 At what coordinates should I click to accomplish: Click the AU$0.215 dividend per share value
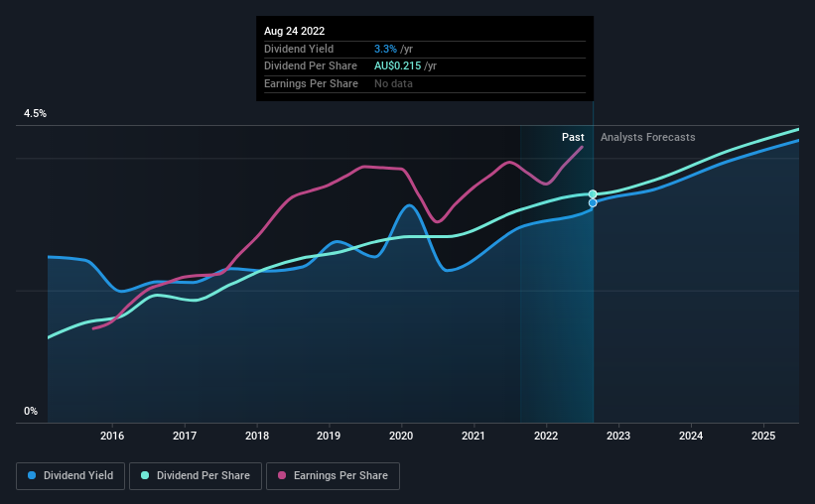[x=398, y=66]
